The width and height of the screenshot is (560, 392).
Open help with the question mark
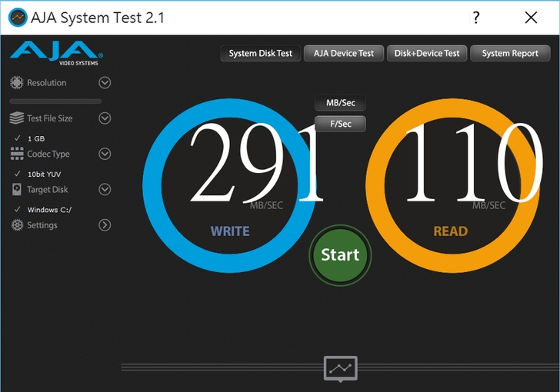(476, 17)
